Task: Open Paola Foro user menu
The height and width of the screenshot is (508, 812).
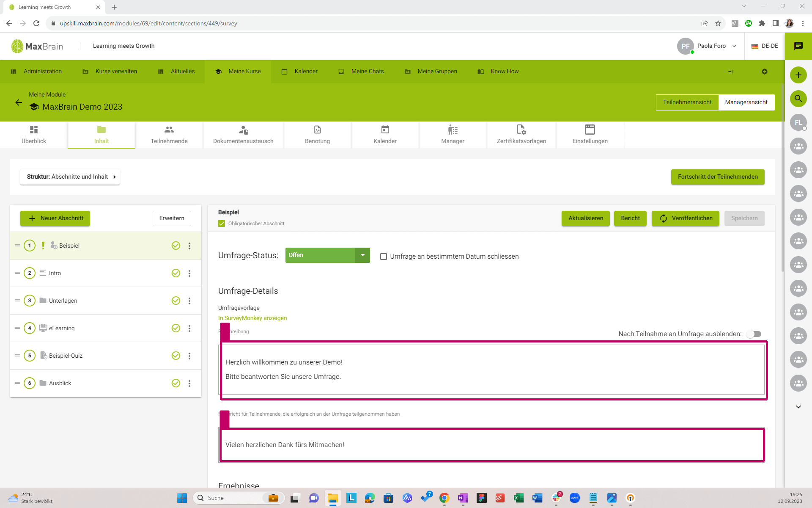Action: (707, 46)
